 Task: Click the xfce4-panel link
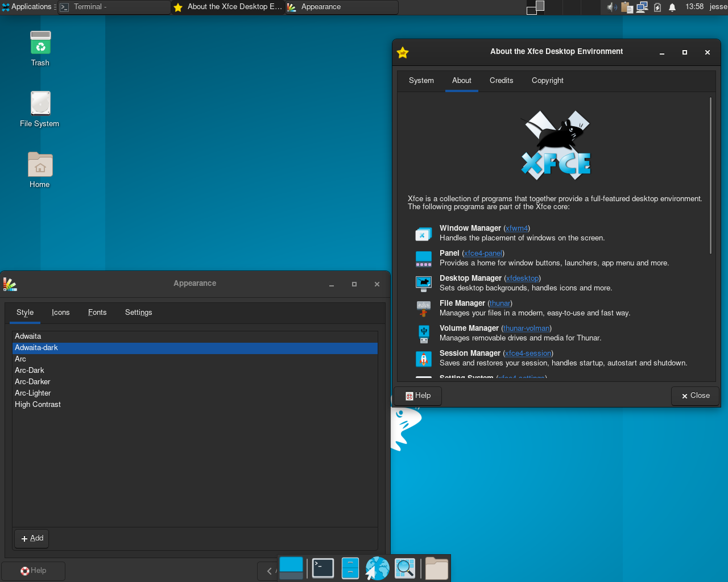click(483, 253)
